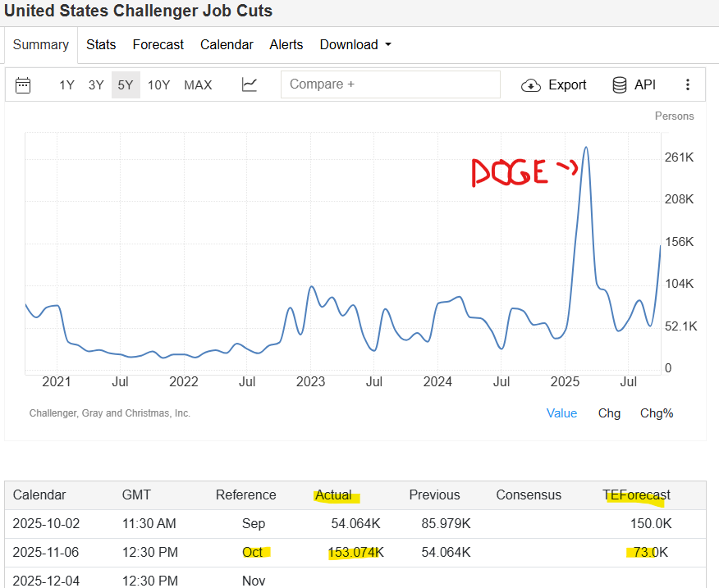The image size is (719, 588).
Task: Select the Value chart view link
Action: pyautogui.click(x=561, y=413)
